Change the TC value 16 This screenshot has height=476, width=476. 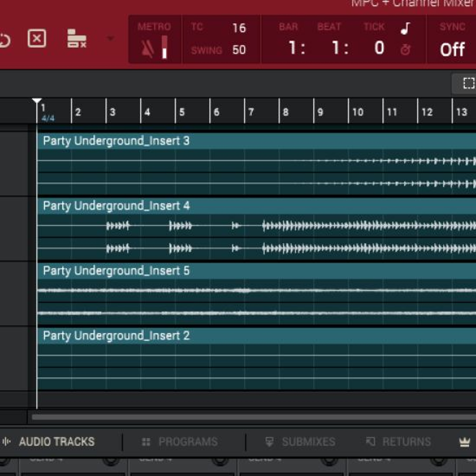(x=239, y=28)
